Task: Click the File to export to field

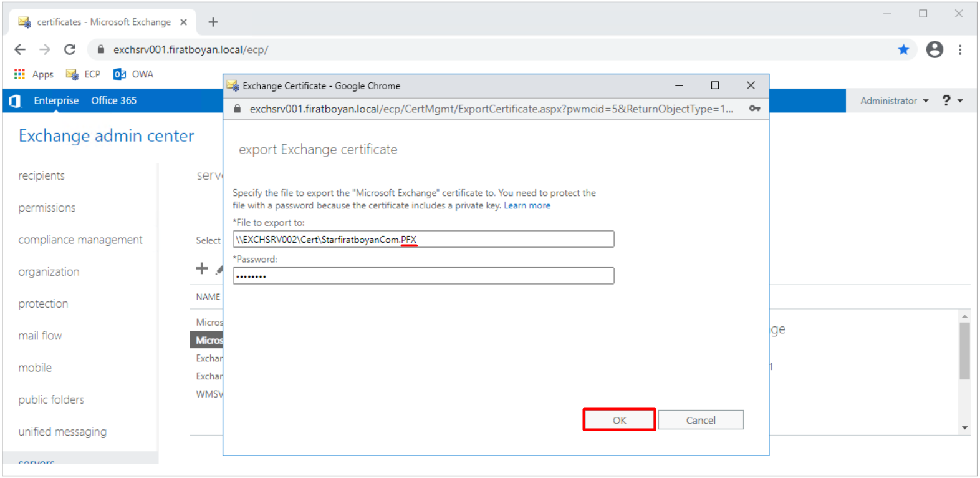Action: pos(423,239)
